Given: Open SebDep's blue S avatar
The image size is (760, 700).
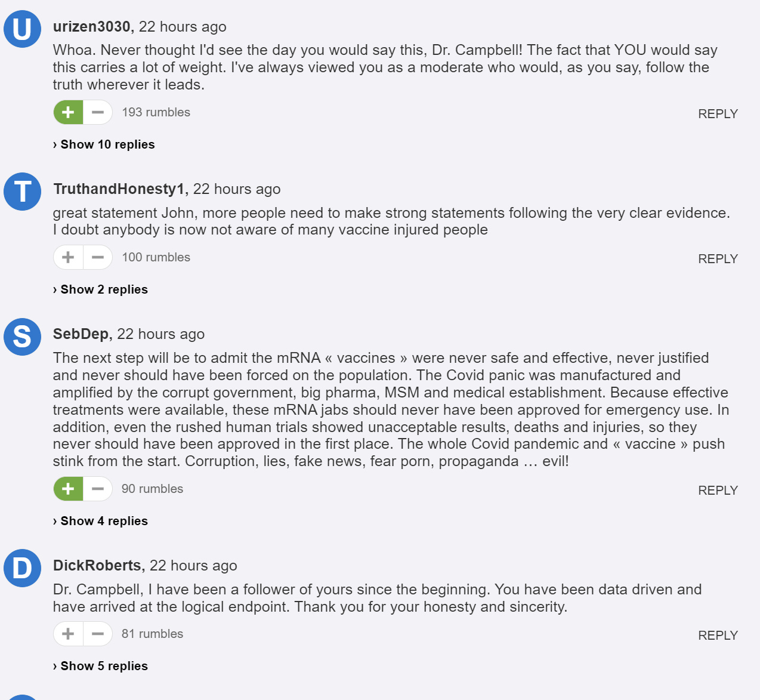Looking at the screenshot, I should coord(23,337).
